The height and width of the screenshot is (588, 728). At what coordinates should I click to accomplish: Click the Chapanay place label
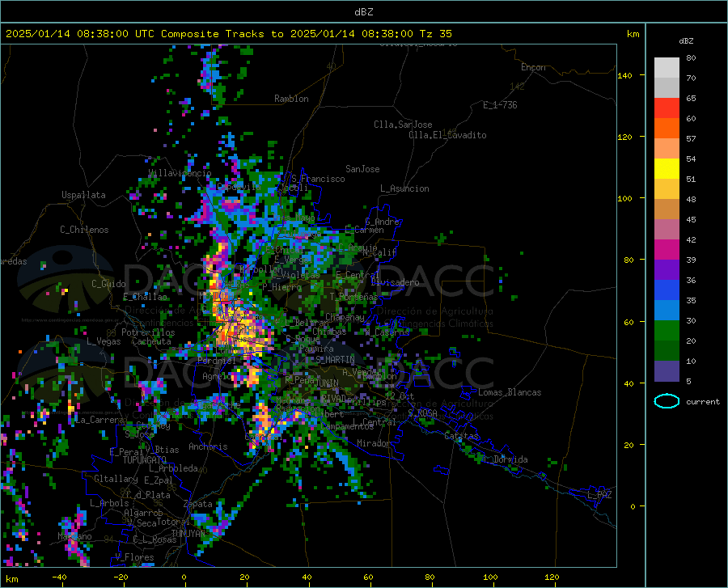[345, 317]
